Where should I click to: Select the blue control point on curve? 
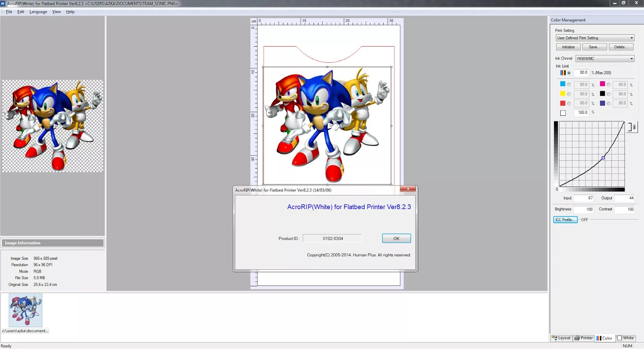point(603,158)
